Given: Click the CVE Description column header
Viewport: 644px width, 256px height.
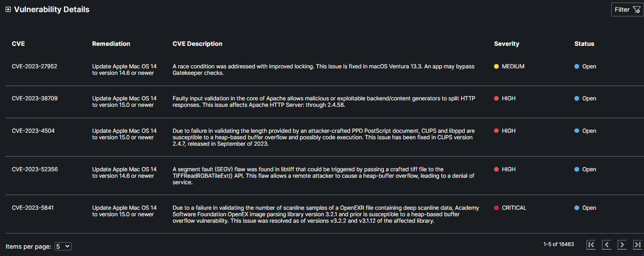Looking at the screenshot, I should tap(198, 44).
